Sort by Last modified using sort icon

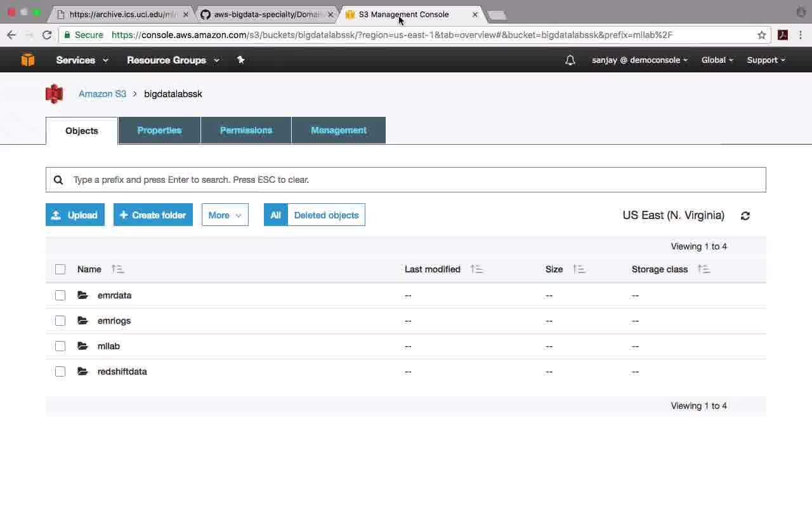476,269
